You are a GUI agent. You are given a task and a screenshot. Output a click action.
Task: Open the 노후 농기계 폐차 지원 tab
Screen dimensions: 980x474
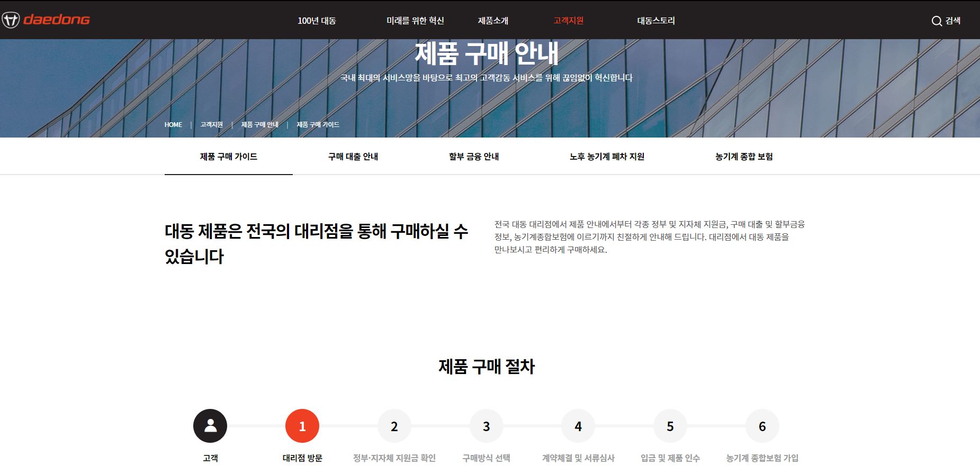[x=607, y=157]
